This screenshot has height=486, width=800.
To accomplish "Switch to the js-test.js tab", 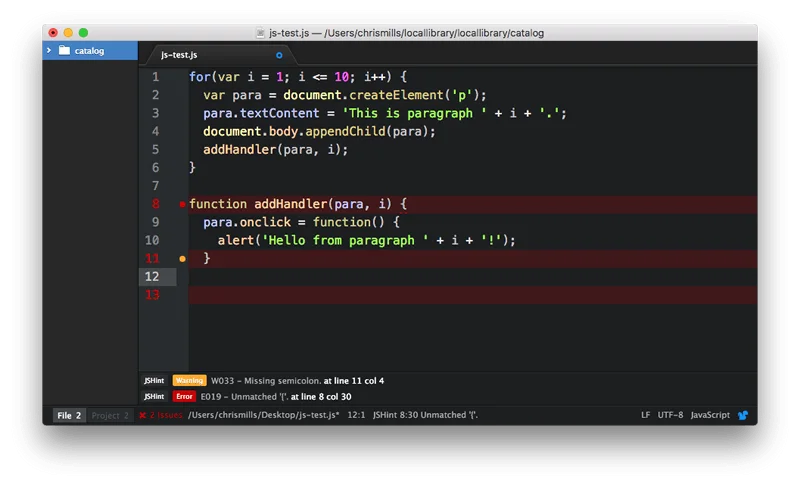I will [179, 55].
